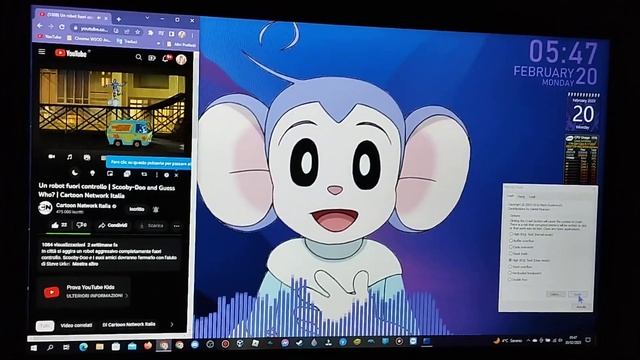Expand description with Mostra altro
The image size is (640, 360).
pos(86,264)
